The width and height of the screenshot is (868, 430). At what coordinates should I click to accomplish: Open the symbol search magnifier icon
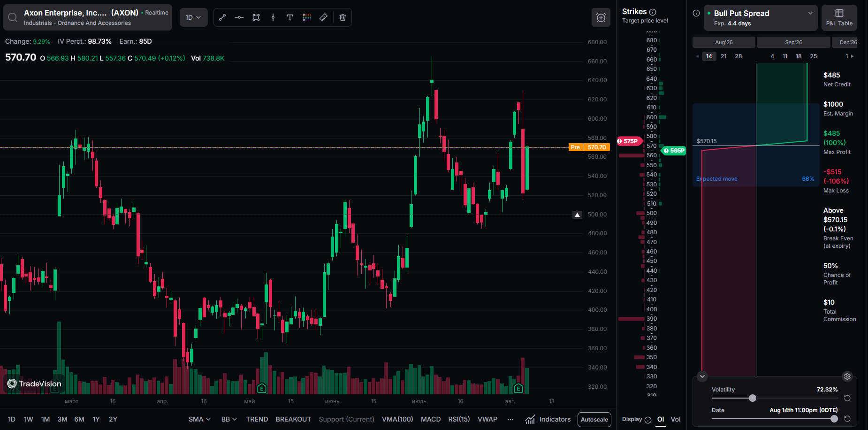[x=13, y=17]
